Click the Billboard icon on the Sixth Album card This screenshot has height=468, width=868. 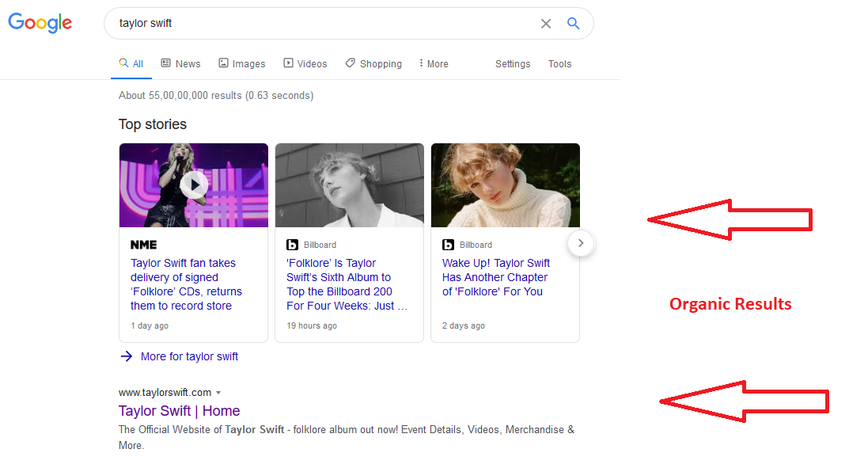pyautogui.click(x=292, y=245)
